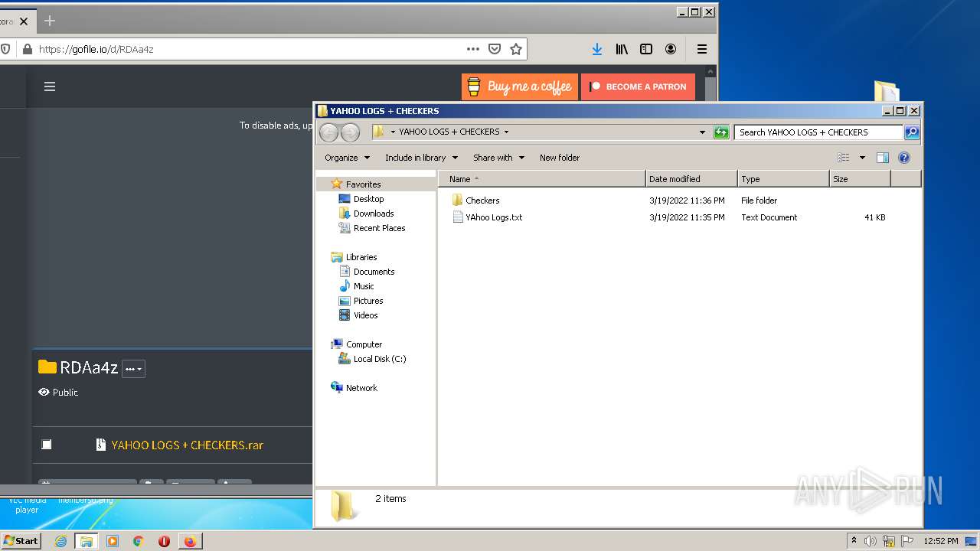Open the Include in library dropdown
The width and height of the screenshot is (980, 551).
click(421, 158)
